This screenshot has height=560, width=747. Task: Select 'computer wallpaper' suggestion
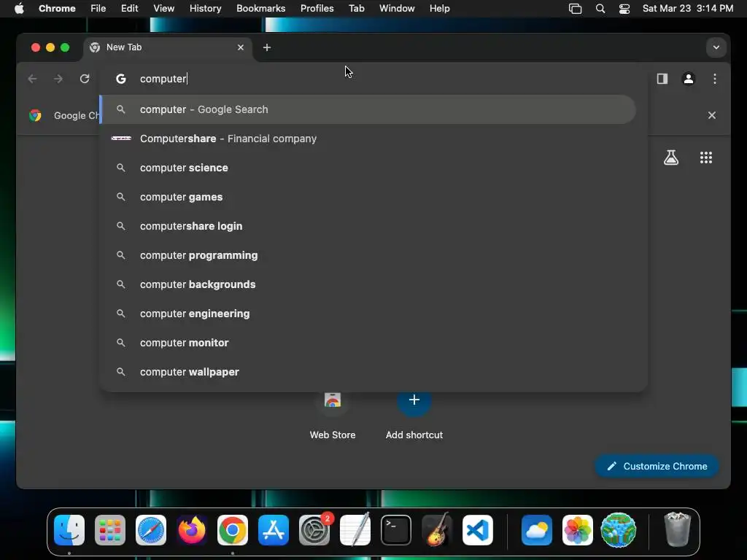[x=368, y=372]
